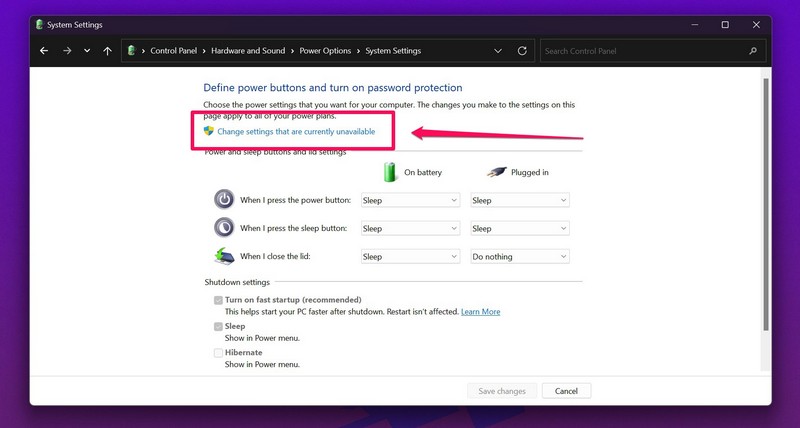Click 'Define power buttons and turn on password protection' heading
800x428 pixels.
tap(333, 88)
